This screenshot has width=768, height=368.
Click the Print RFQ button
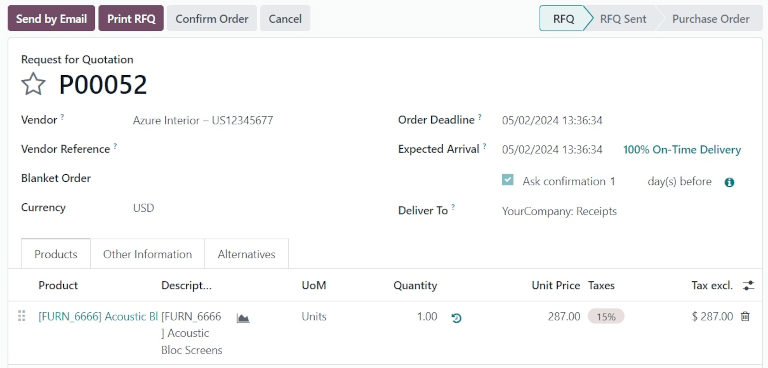pos(131,19)
